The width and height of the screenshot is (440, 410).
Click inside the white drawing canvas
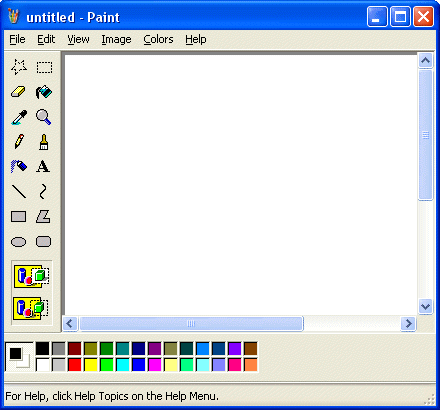241,185
